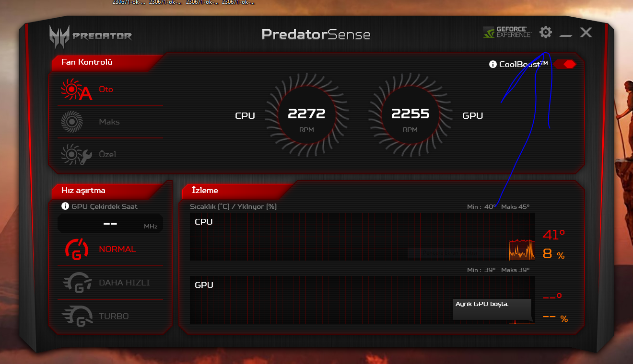Screen dimensions: 633x364
Task: Click the Hız aşırtma section header
Action: click(83, 190)
